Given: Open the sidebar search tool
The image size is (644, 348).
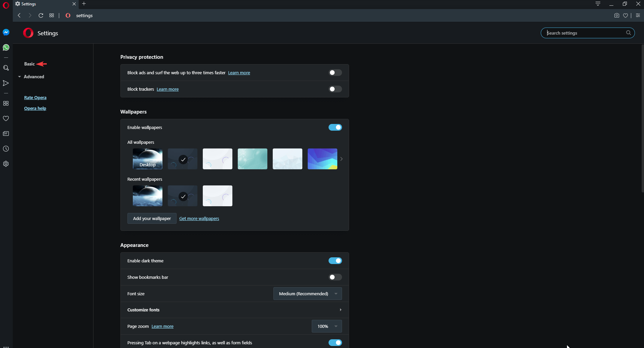Looking at the screenshot, I should pyautogui.click(x=6, y=68).
